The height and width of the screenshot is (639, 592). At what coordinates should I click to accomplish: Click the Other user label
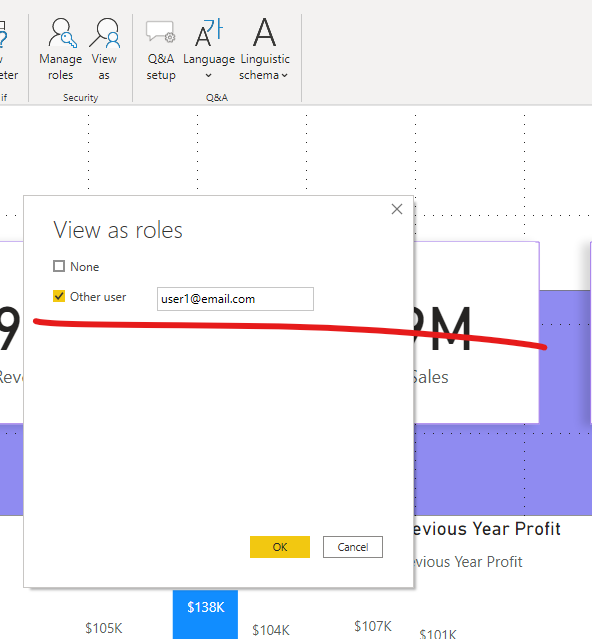click(98, 297)
